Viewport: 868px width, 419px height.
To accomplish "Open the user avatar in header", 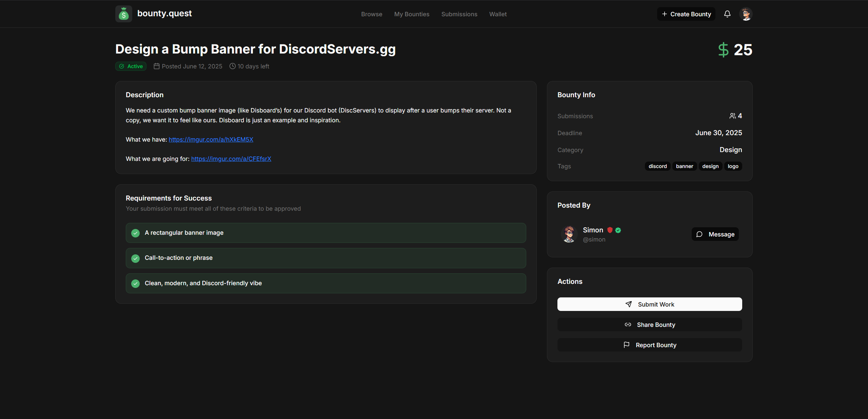I will point(746,14).
